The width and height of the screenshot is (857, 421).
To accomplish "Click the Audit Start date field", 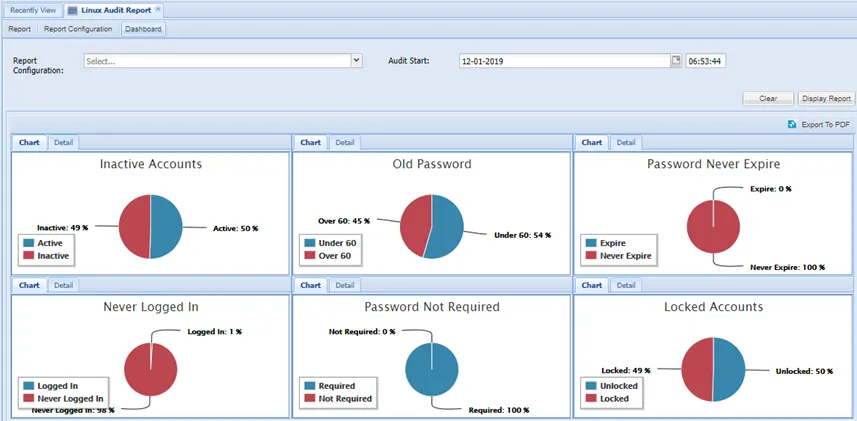I will pyautogui.click(x=565, y=61).
